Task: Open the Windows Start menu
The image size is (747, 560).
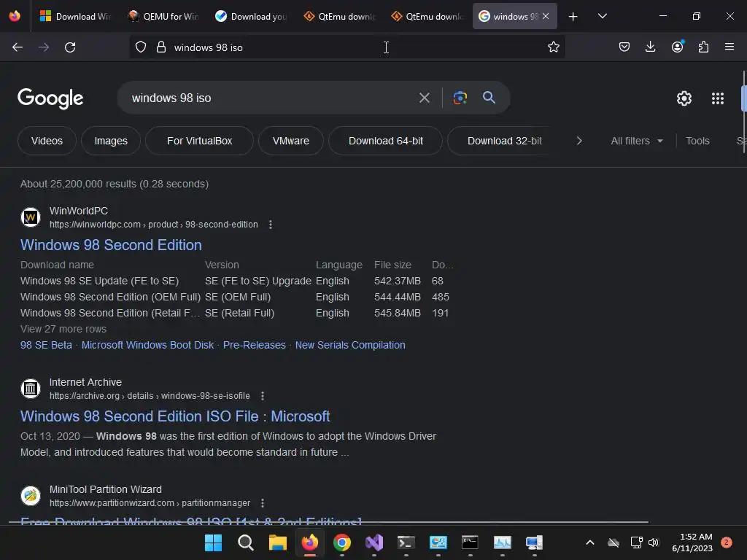Action: click(213, 542)
